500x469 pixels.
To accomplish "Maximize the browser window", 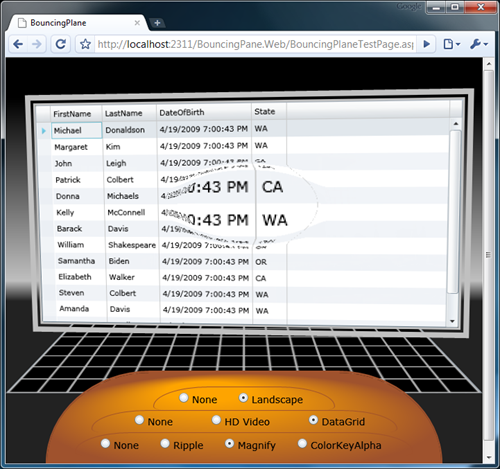I will point(455,7).
